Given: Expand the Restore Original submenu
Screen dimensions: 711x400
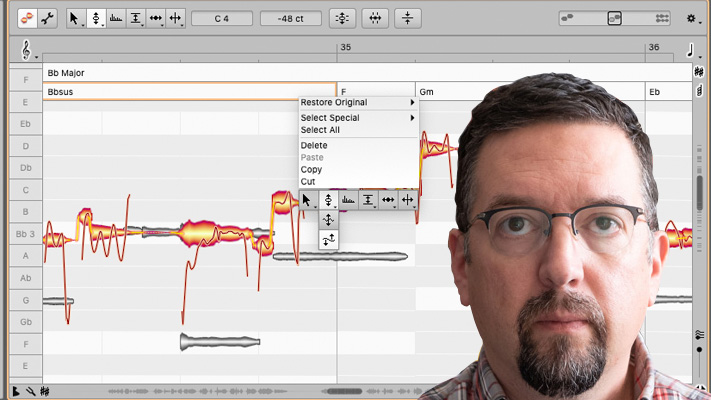Looking at the screenshot, I should coord(357,102).
